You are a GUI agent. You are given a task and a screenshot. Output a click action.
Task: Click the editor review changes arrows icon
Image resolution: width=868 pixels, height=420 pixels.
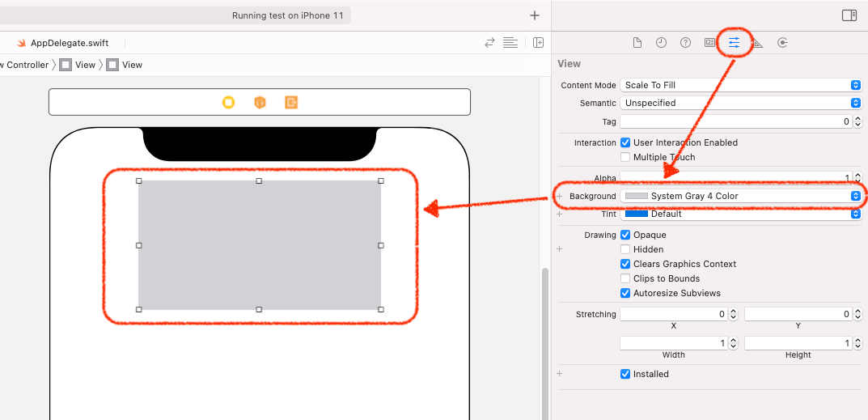489,43
